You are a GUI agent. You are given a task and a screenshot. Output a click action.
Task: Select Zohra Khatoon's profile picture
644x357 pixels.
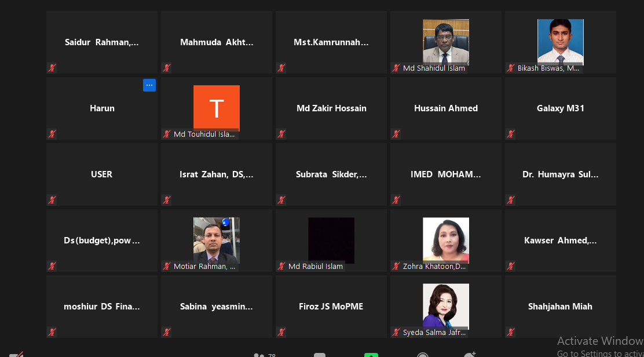tap(445, 241)
